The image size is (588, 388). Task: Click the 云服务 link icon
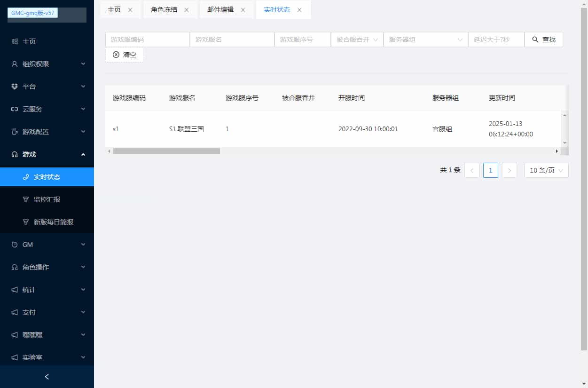15,109
